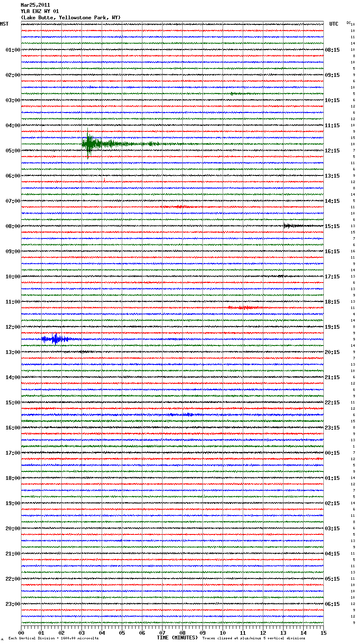Select the 01:00 MST time label
357x644 pixels.
(x=13, y=50)
